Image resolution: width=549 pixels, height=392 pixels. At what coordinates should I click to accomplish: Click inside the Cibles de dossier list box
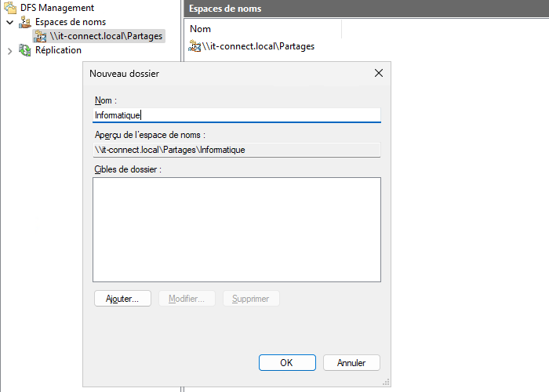click(237, 230)
